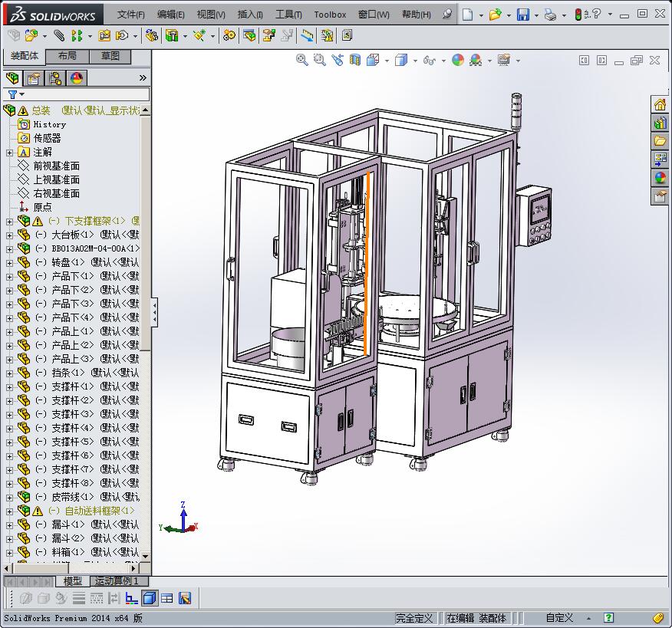Select the 原点 origin item

pos(42,207)
